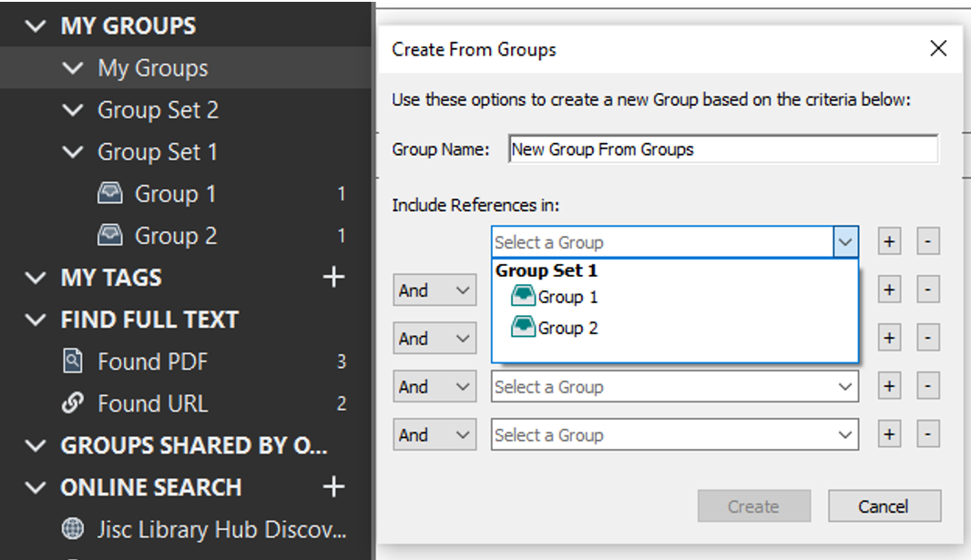The height and width of the screenshot is (560, 971).
Task: Open the first And operator dropdown
Action: [x=434, y=290]
